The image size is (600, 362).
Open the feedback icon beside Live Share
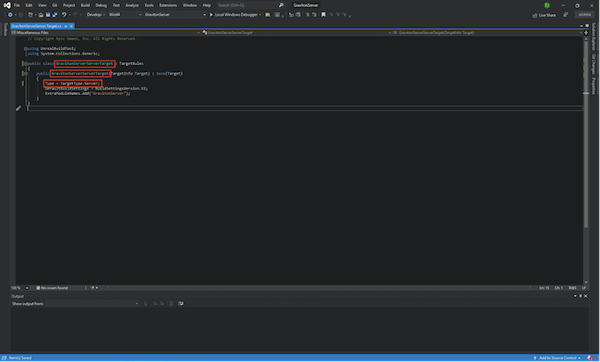pos(565,15)
